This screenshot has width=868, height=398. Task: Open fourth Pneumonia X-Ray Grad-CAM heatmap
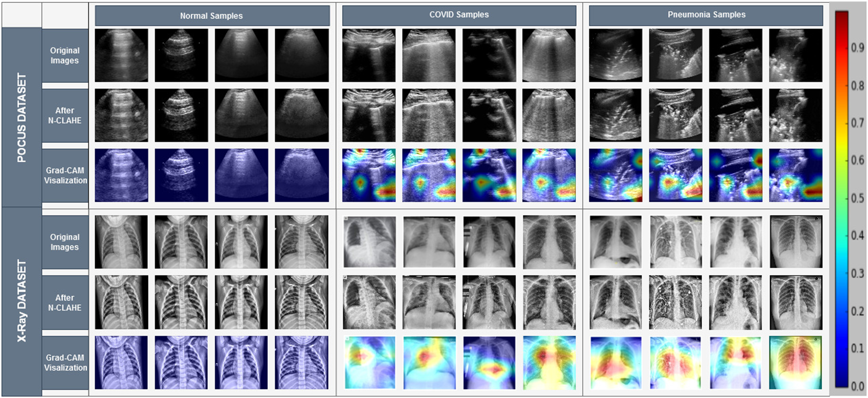[796, 363]
